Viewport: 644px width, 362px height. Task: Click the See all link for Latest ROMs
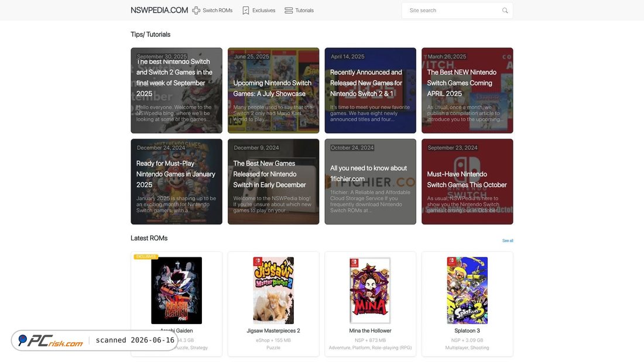(x=508, y=240)
